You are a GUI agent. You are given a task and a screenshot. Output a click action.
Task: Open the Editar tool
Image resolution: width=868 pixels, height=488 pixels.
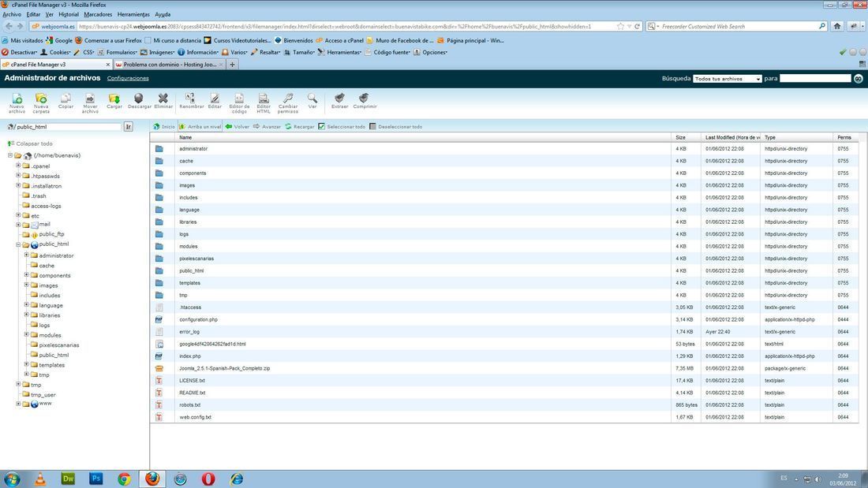pos(215,101)
